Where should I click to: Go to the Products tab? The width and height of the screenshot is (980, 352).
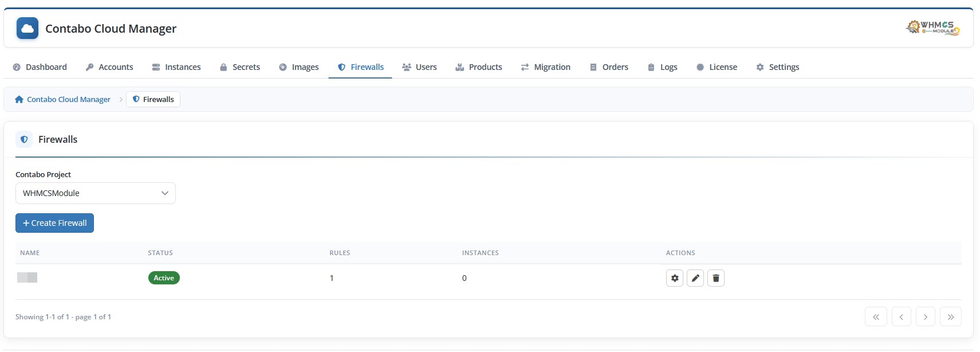[x=479, y=67]
